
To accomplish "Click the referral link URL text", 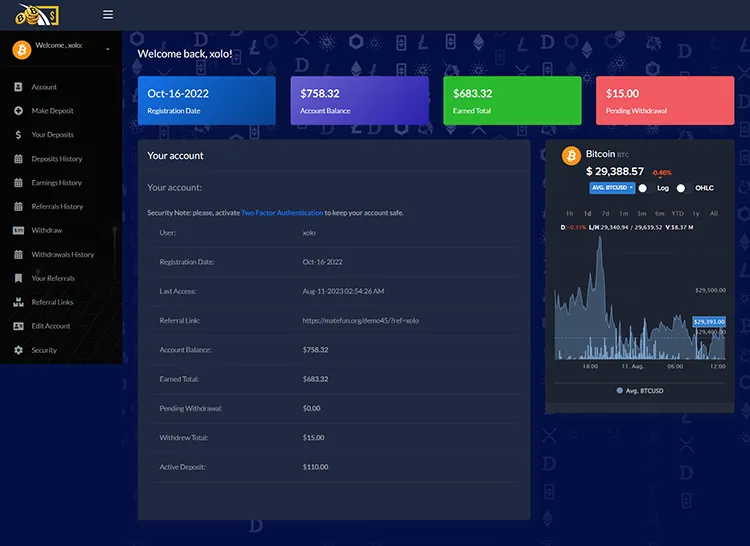I will (x=361, y=320).
